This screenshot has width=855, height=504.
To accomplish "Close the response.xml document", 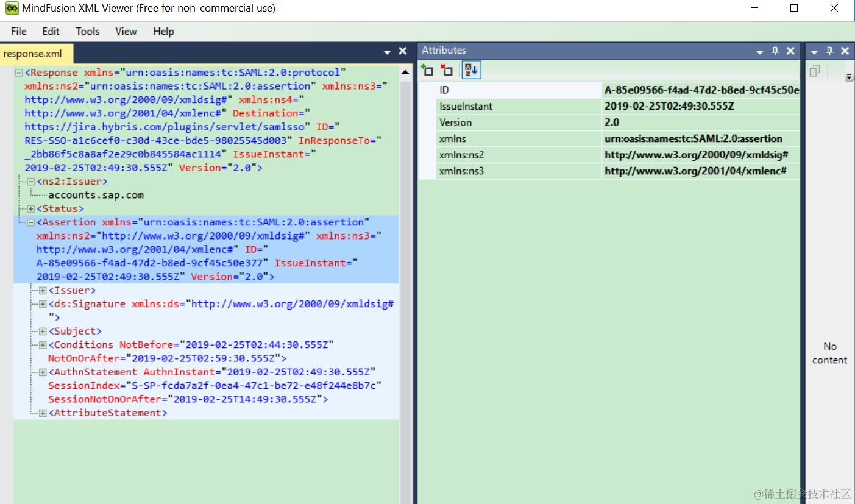I will pos(402,51).
